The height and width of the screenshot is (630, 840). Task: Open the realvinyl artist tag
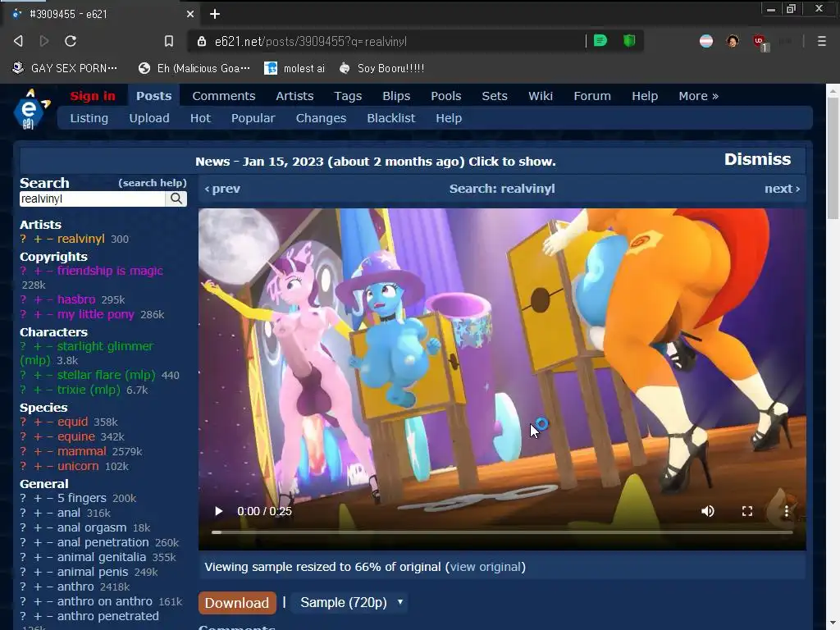click(81, 239)
